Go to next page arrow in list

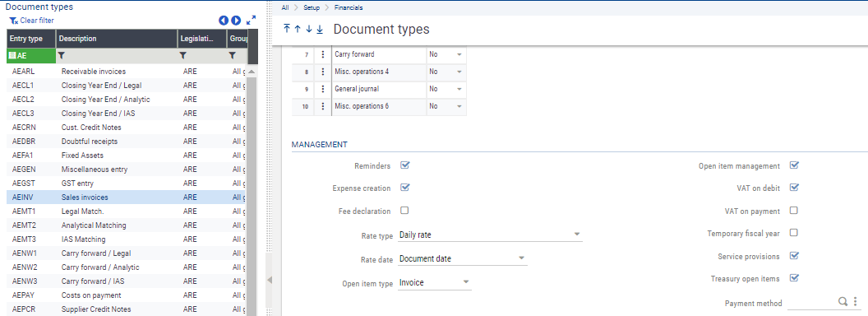tap(236, 21)
